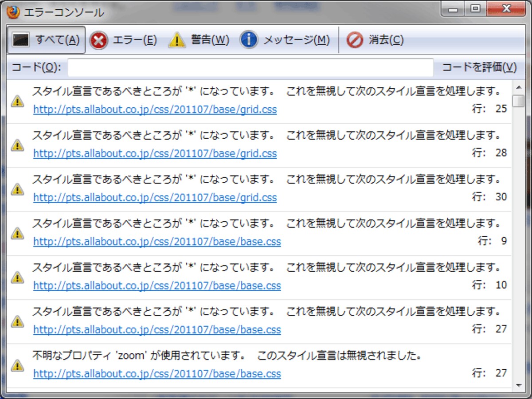The width and height of the screenshot is (532, 399).
Task: Filter by メッセージ(M) messages only
Action: [x=285, y=40]
